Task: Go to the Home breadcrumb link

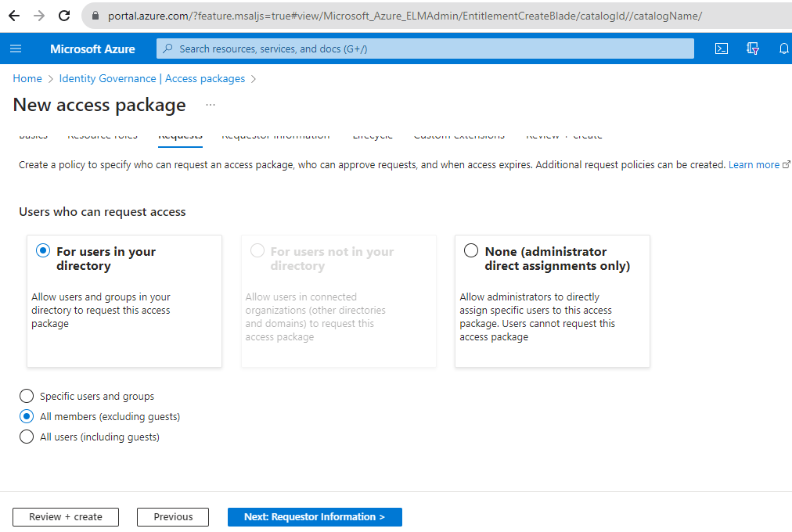Action: 27,78
